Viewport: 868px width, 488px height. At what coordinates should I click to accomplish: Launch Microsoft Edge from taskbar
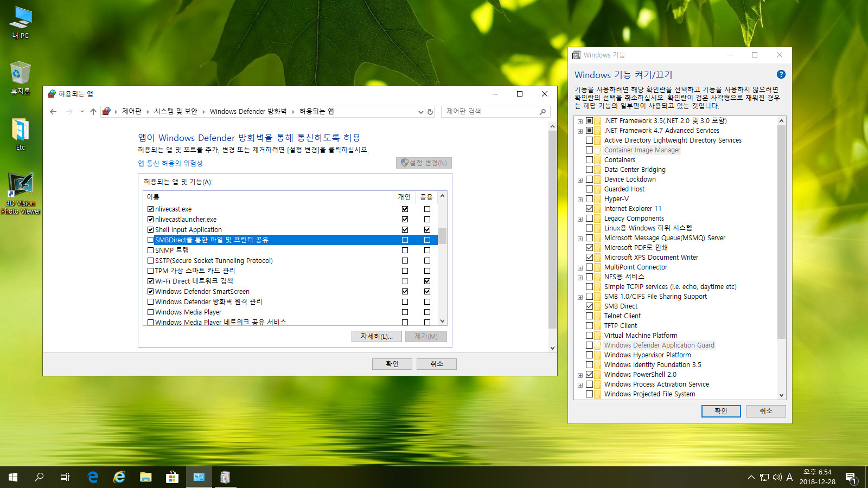pyautogui.click(x=93, y=477)
